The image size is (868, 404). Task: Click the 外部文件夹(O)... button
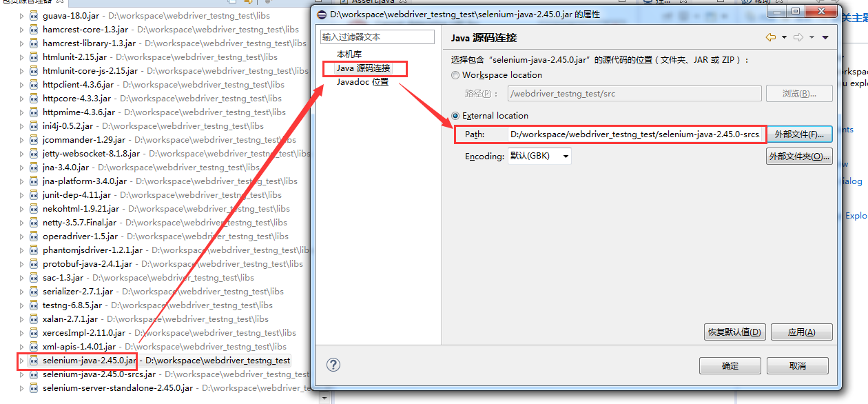tap(800, 156)
